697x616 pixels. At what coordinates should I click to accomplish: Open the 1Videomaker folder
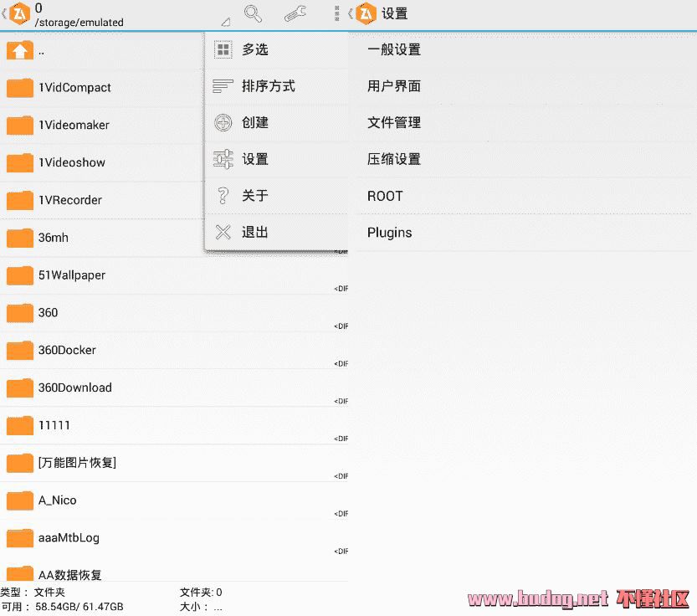[x=102, y=125]
